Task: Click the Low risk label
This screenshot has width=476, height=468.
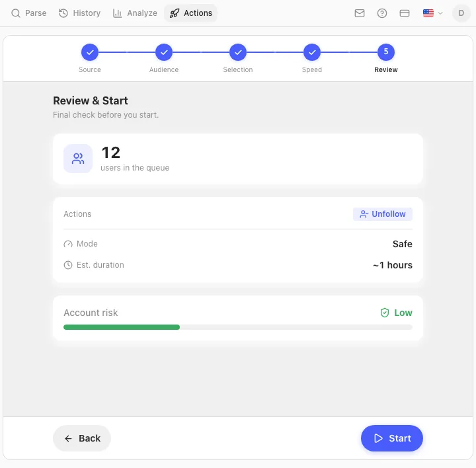Action: (x=403, y=313)
